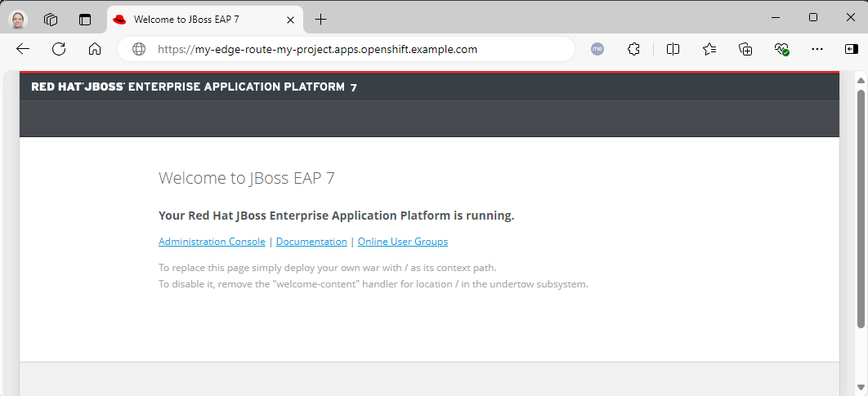Close the Welcome to JBoss EAP 7 tab
This screenshot has width=868, height=396.
click(x=290, y=20)
